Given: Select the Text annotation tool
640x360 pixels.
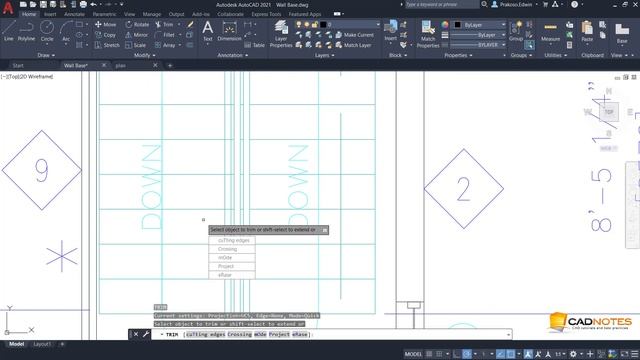Looking at the screenshot, I should click(x=207, y=31).
